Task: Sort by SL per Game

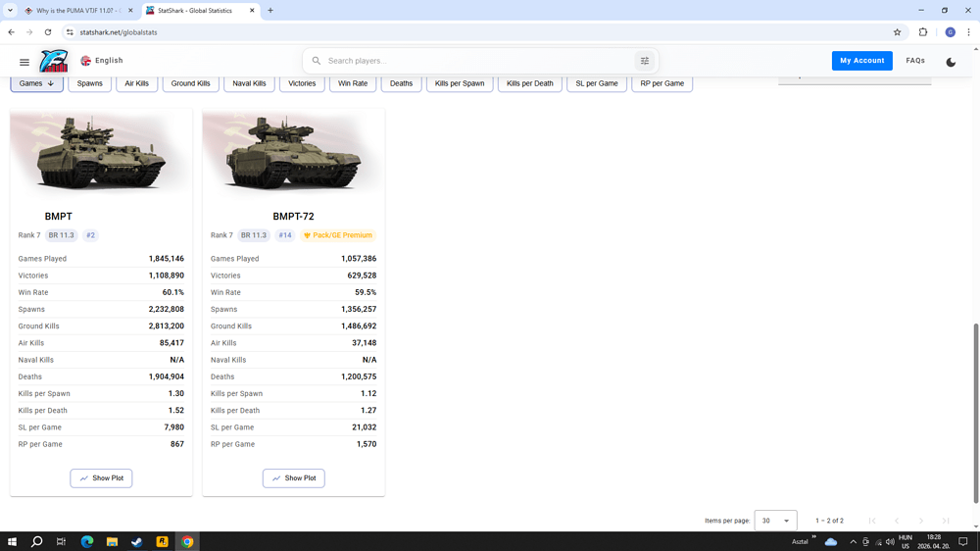Action: (x=597, y=83)
